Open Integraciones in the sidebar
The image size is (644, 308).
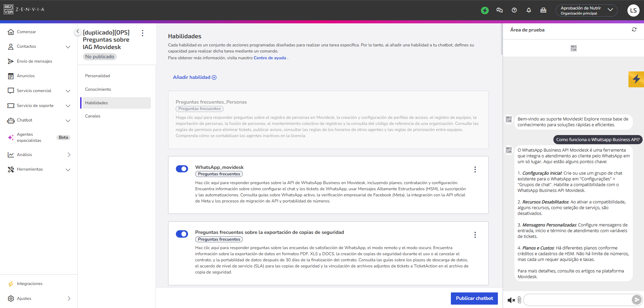pos(29,284)
